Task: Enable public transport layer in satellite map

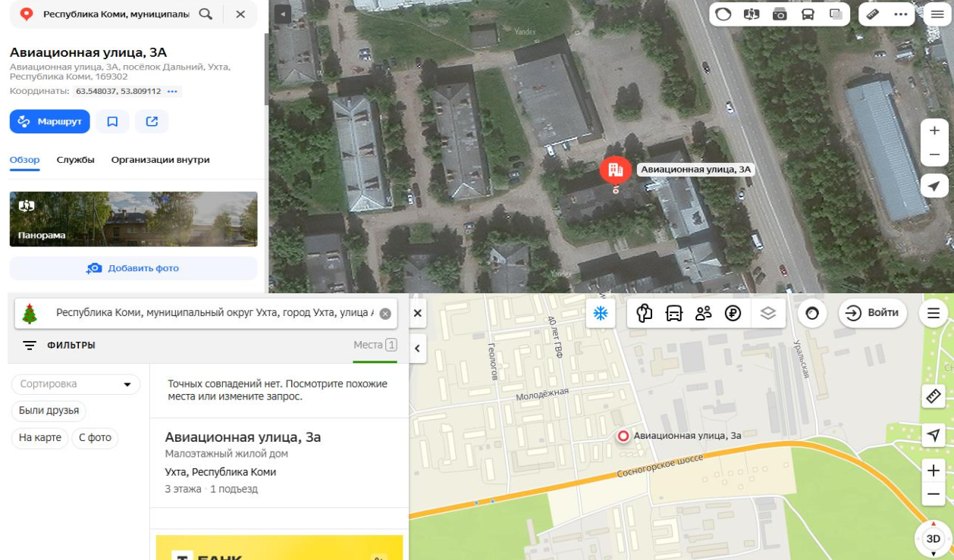Action: point(808,14)
